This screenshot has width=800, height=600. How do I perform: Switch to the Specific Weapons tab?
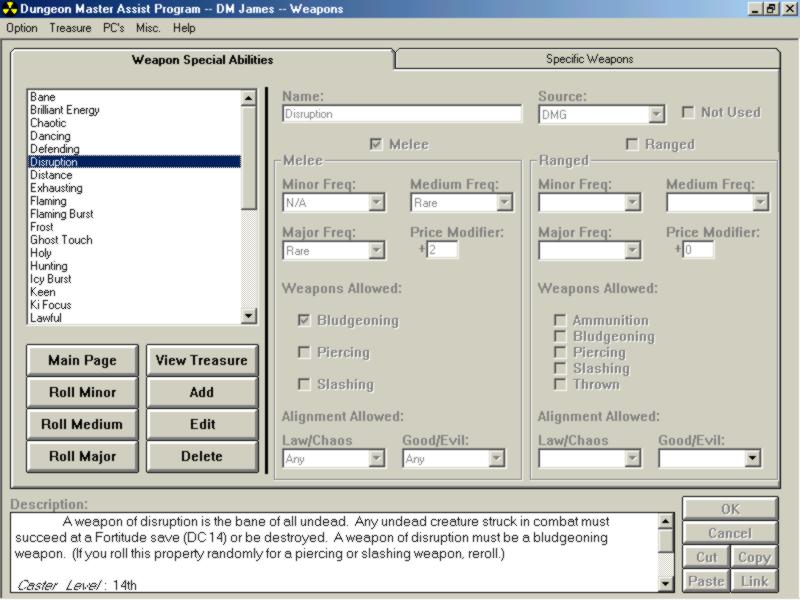(588, 59)
